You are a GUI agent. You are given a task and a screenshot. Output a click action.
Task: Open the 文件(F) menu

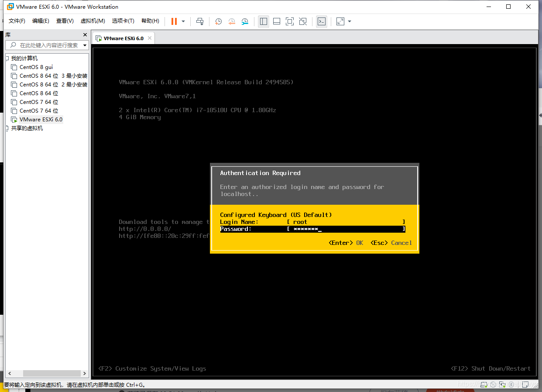point(17,21)
